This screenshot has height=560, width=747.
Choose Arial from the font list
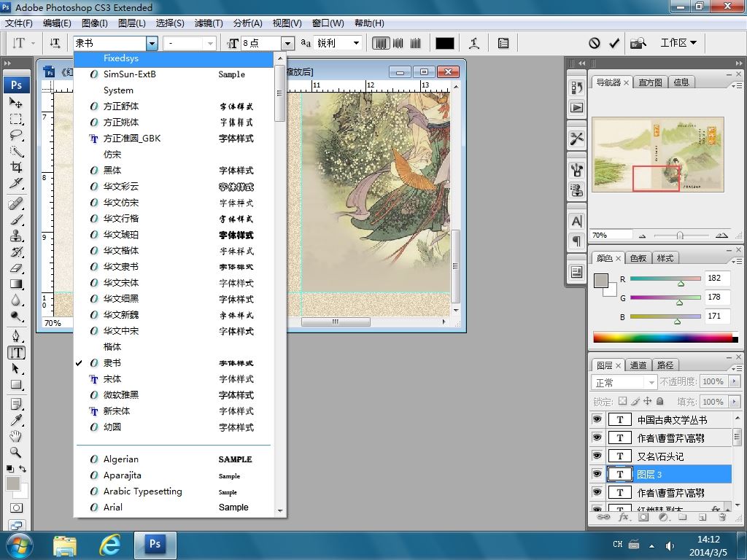[x=174, y=507]
